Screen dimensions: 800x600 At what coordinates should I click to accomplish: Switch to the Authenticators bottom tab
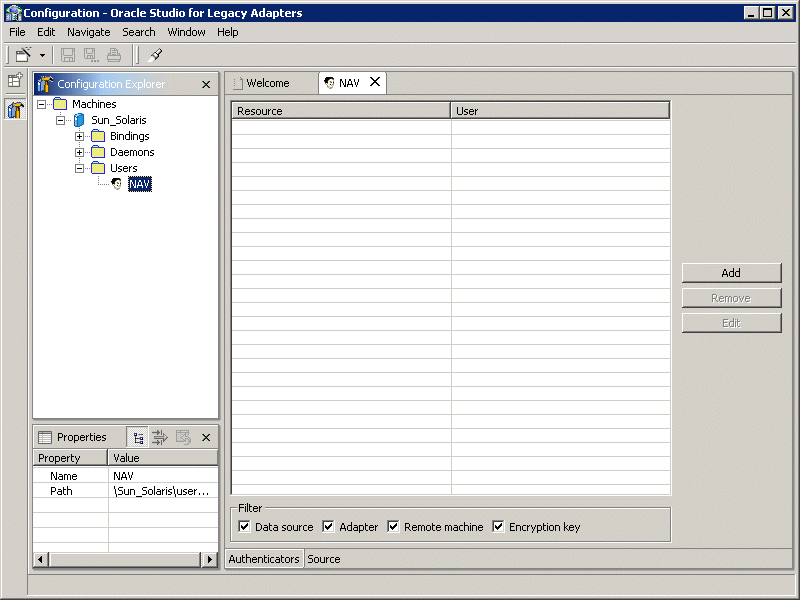click(x=264, y=559)
